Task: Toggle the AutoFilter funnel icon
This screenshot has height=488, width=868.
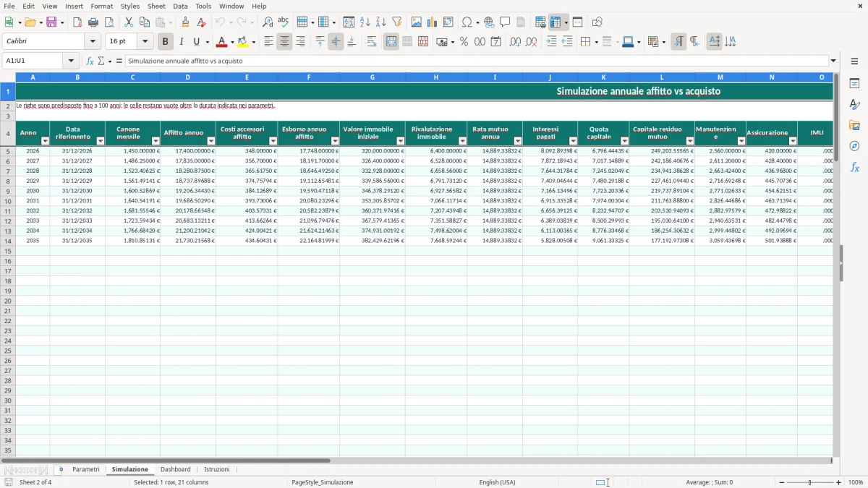Action: (x=396, y=22)
